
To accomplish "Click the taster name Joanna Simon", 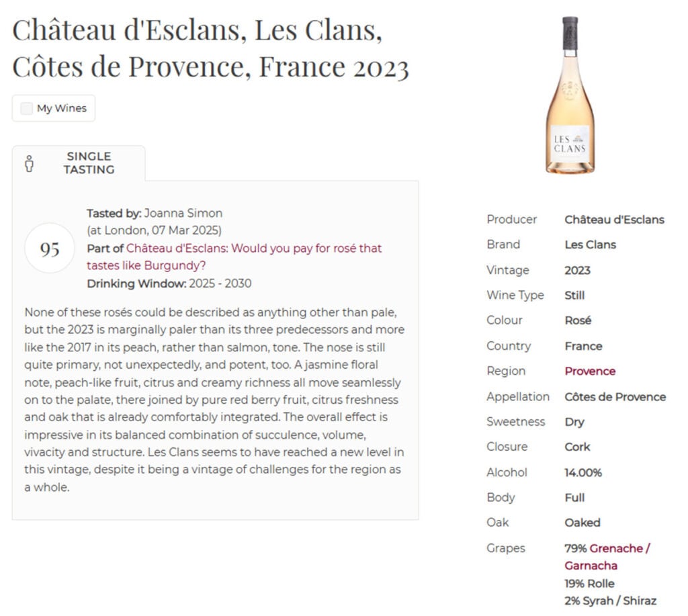I will point(183,213).
